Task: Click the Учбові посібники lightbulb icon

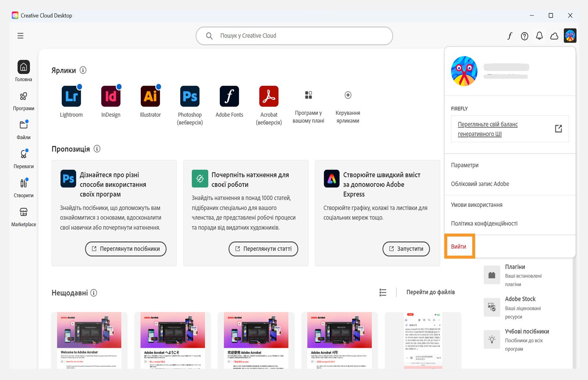Action: [x=492, y=340]
